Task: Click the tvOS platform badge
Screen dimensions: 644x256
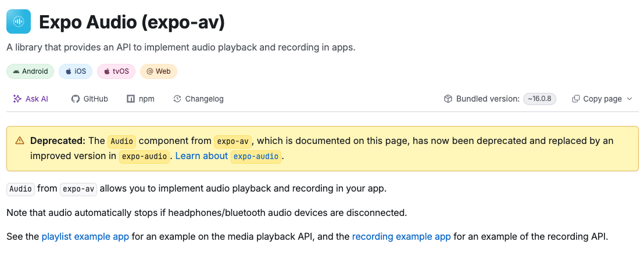Action: point(116,71)
